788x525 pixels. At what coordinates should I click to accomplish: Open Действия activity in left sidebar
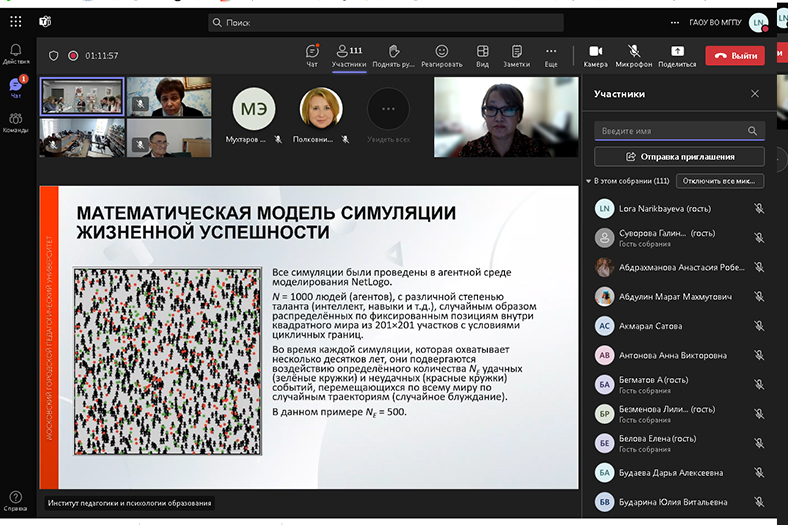coord(16,53)
